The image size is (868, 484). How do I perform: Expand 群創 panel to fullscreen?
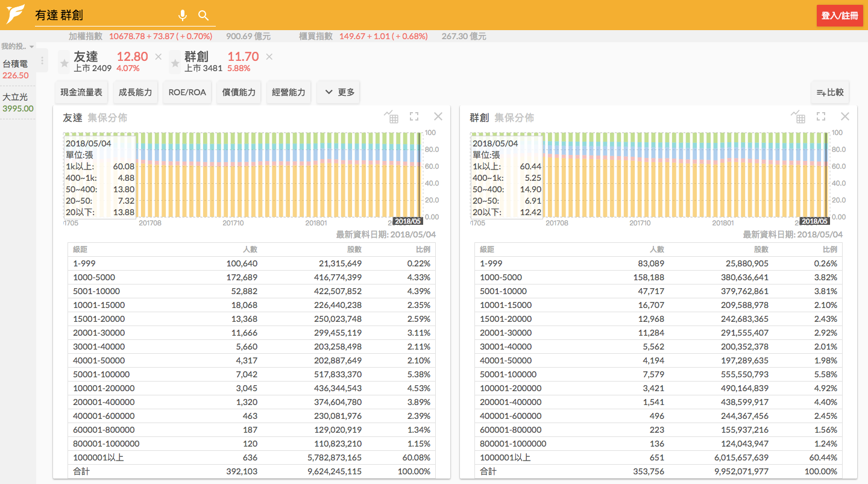(821, 116)
